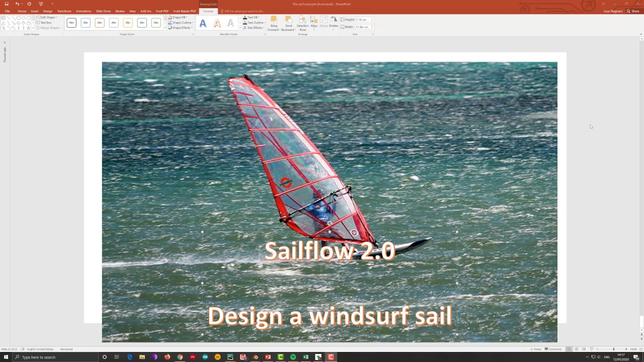Viewport: 644px width, 362px height.
Task: Open Firefox from the taskbar
Action: click(x=167, y=357)
